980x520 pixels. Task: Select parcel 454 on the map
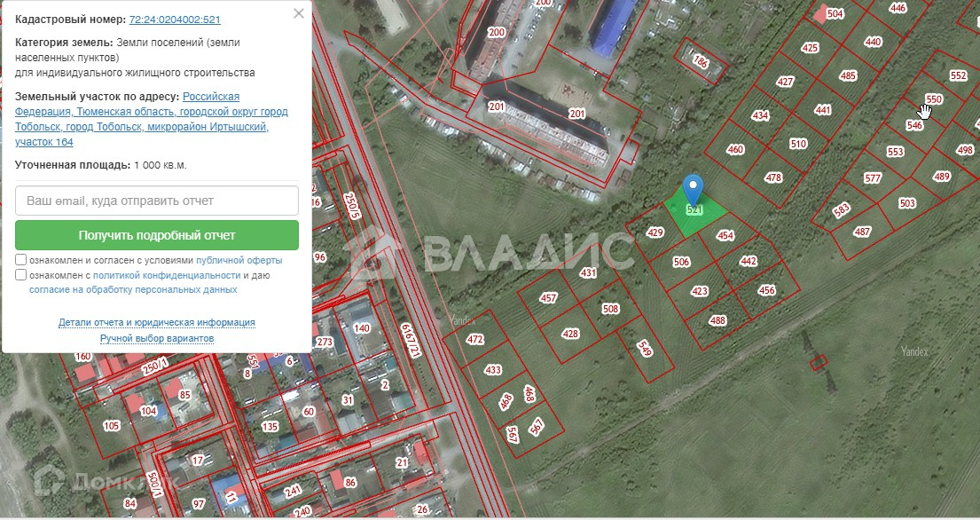pos(725,236)
